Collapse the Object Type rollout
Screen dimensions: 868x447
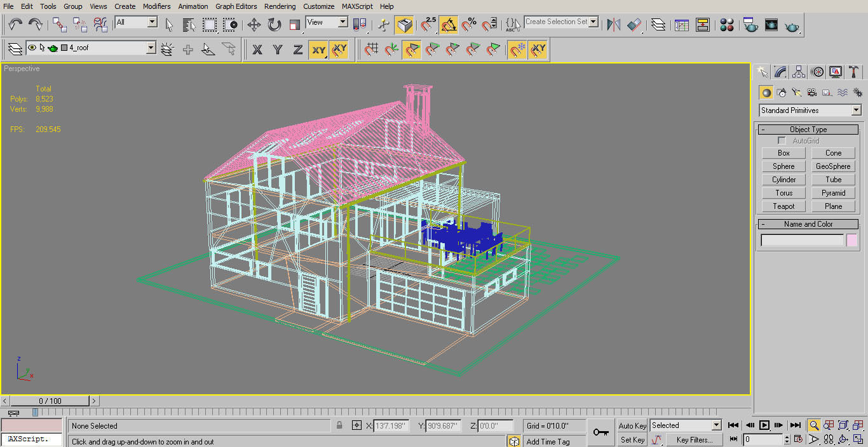808,130
